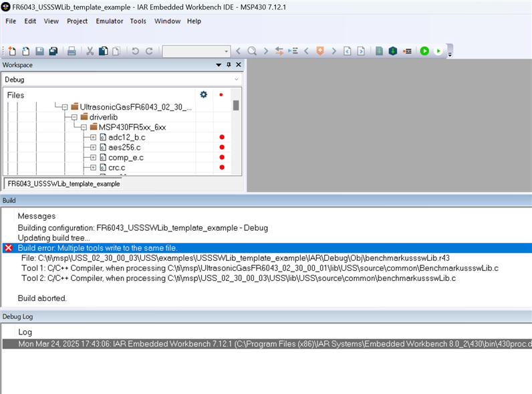Open the Edit menu

tap(30, 21)
